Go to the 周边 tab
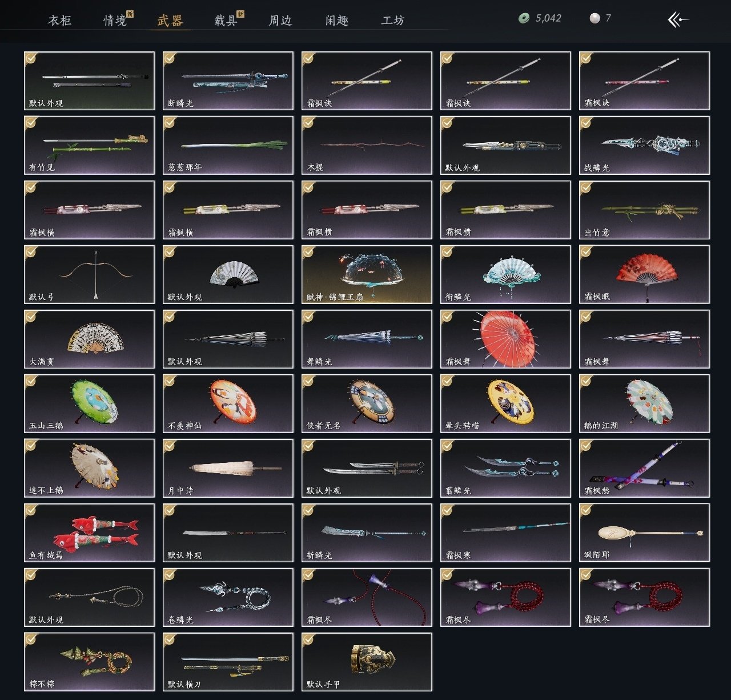Viewport: 731px width, 700px height. pos(280,21)
